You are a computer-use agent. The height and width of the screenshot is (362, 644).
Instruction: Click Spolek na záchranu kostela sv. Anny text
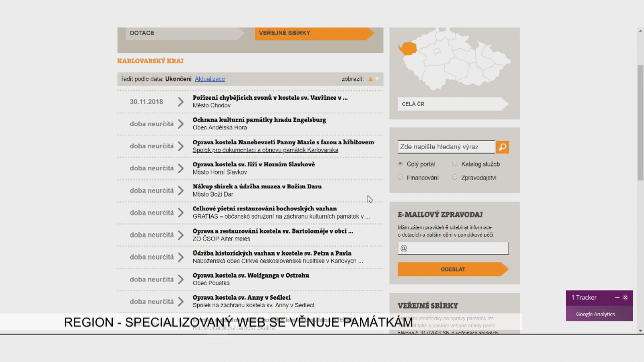tap(253, 305)
